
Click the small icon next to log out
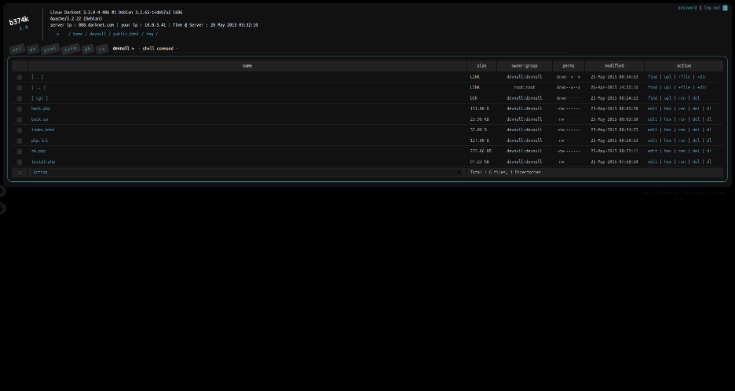(725, 8)
